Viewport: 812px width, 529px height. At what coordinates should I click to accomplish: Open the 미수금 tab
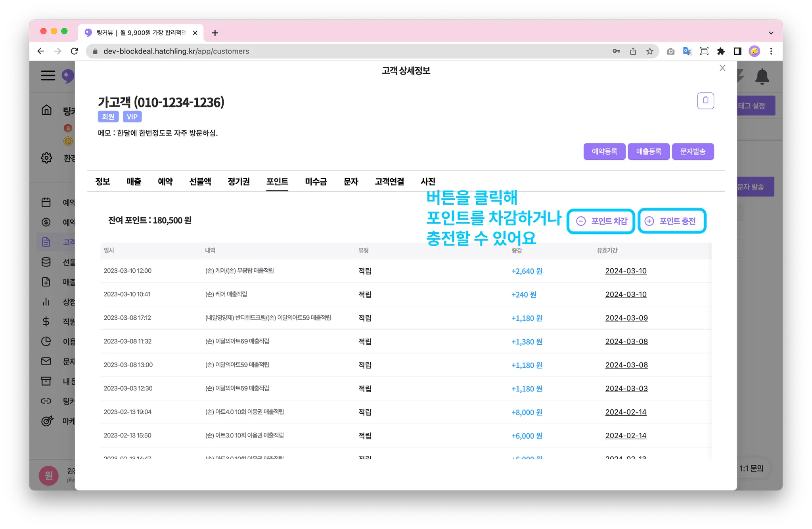coord(316,181)
